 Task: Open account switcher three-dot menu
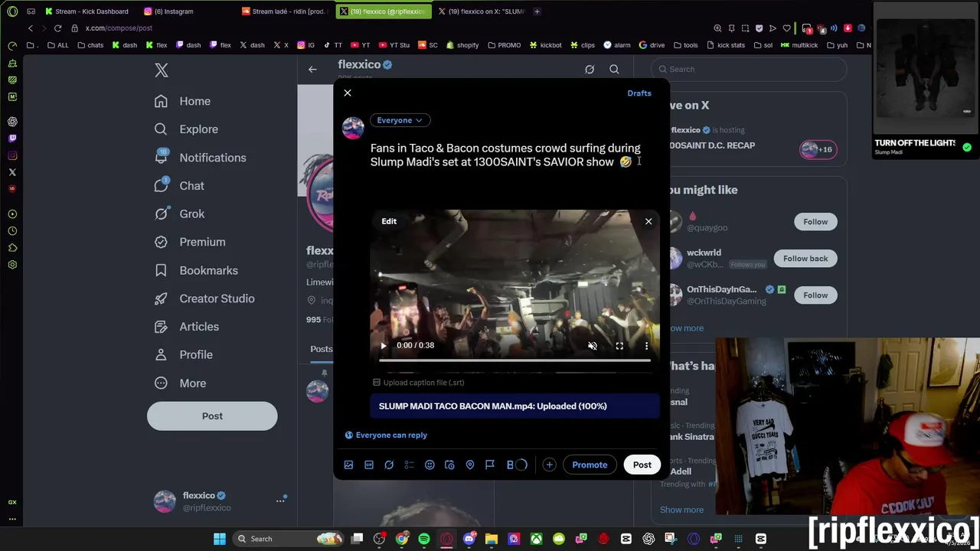[x=280, y=500]
